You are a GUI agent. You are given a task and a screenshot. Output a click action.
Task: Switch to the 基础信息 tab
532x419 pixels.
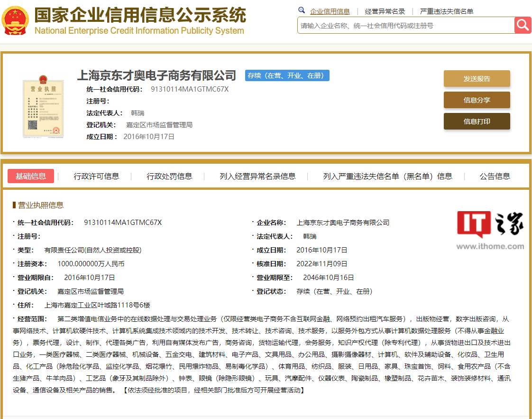pos(30,176)
